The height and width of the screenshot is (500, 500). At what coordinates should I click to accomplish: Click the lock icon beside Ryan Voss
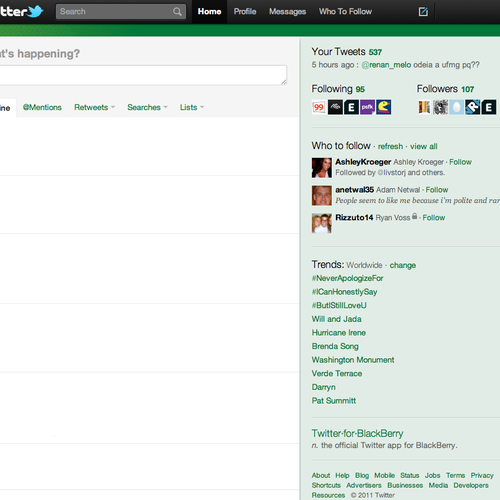click(x=414, y=216)
